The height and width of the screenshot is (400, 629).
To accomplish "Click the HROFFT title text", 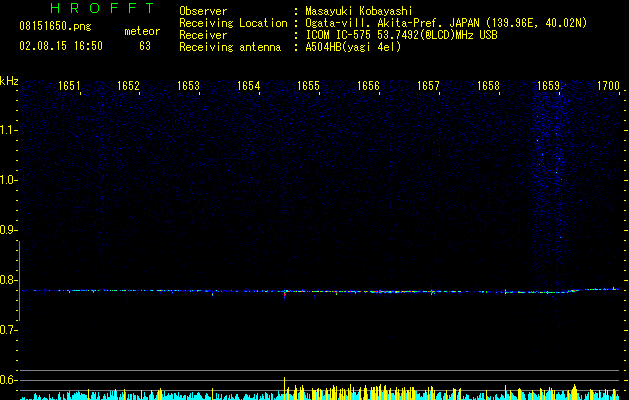I will (103, 8).
